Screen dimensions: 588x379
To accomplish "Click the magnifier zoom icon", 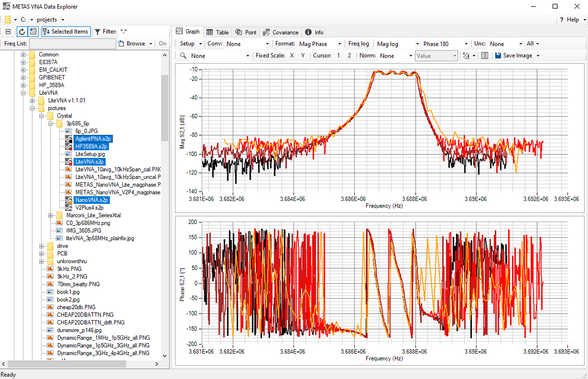I will coord(183,55).
